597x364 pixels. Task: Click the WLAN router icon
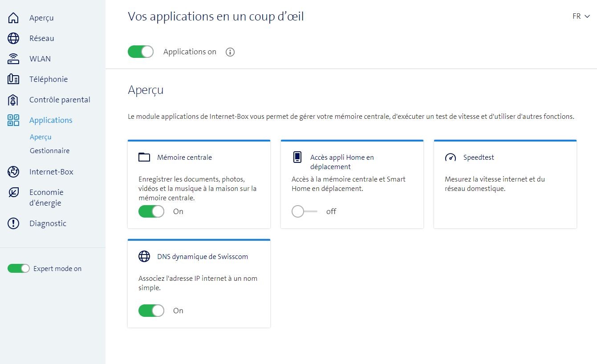[13, 59]
